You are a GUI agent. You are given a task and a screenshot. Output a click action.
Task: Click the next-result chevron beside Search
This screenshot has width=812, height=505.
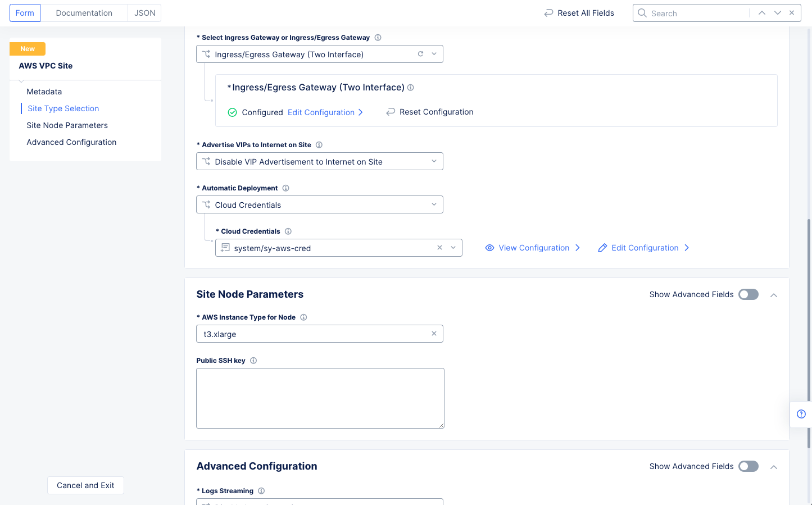(x=777, y=12)
